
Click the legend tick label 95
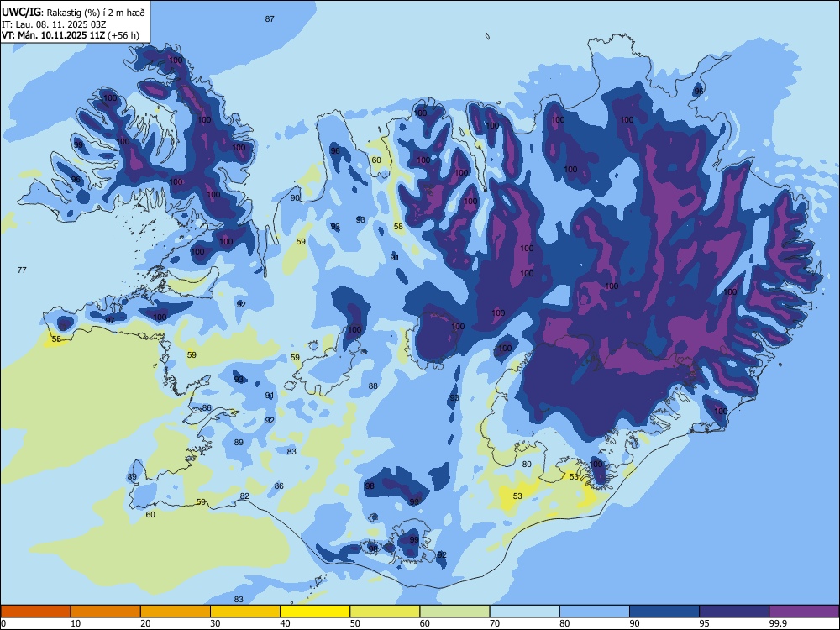click(x=704, y=623)
